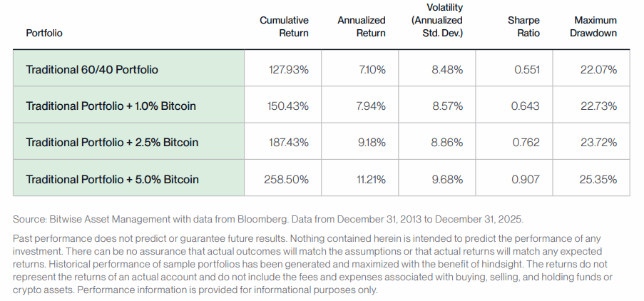The image size is (644, 301).
Task: Click the Volatility Annualized Std. Dev. header
Action: (x=437, y=20)
